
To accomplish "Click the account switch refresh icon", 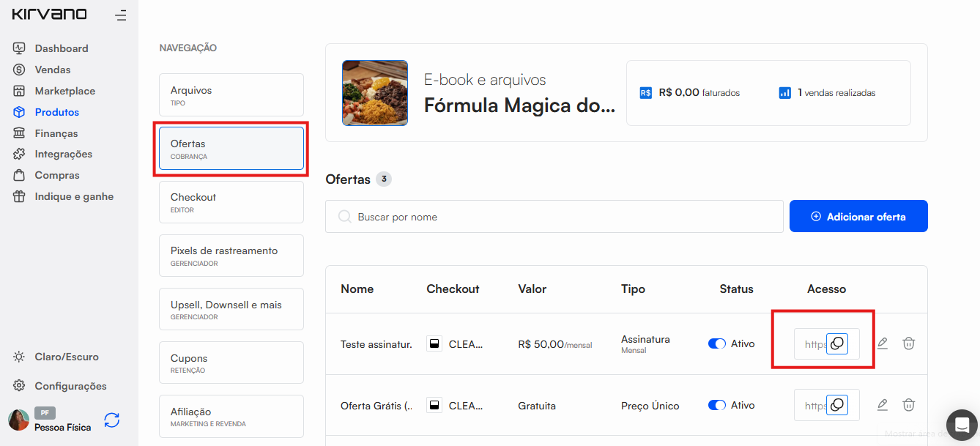I will 111,420.
